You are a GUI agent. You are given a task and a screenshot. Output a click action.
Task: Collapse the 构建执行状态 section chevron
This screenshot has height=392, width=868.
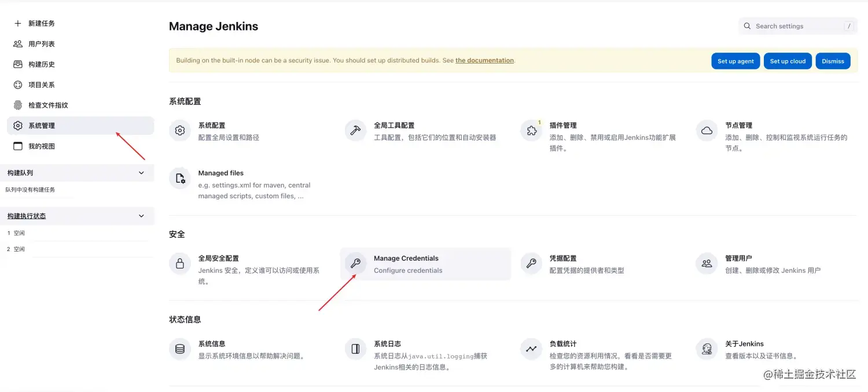tap(142, 216)
